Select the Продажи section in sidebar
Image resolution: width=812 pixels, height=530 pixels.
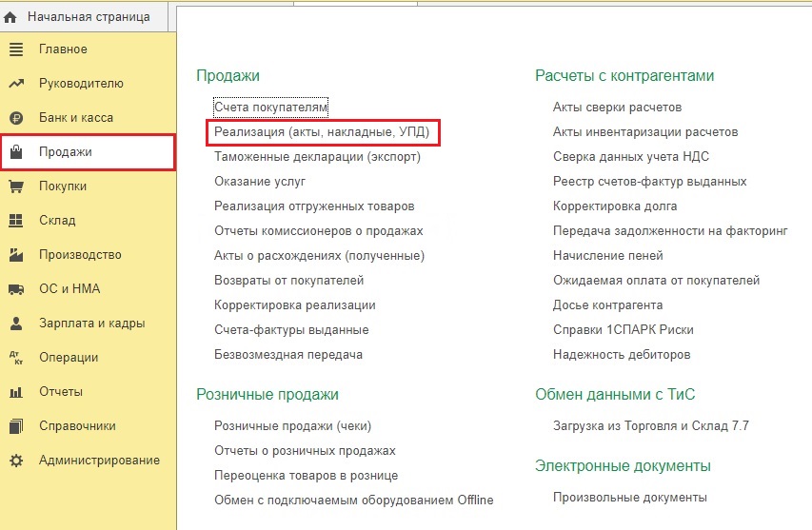pyautogui.click(x=88, y=152)
